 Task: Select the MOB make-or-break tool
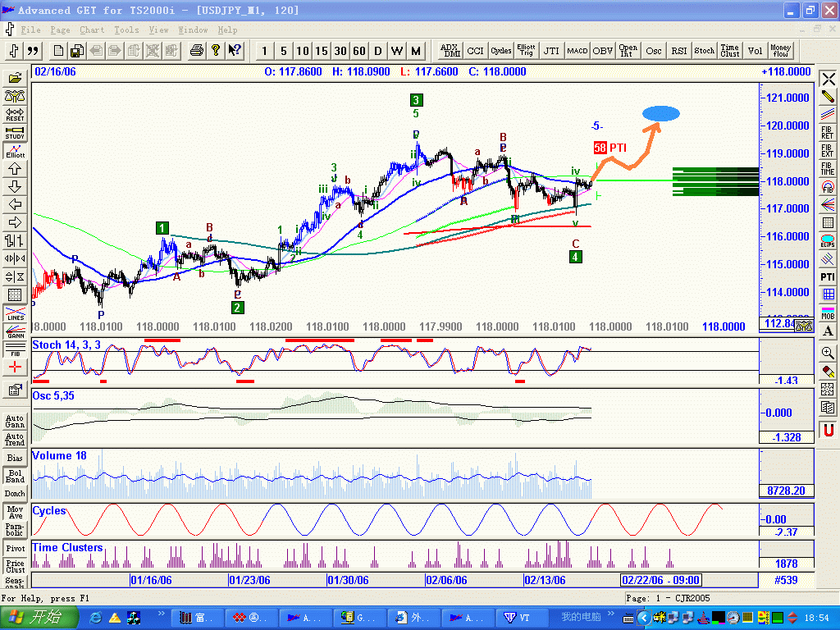tap(828, 313)
